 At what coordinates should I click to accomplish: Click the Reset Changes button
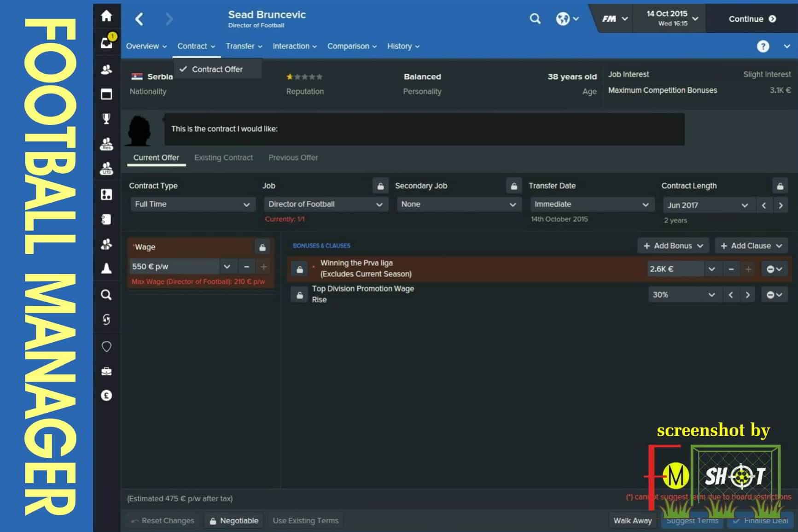pyautogui.click(x=162, y=521)
